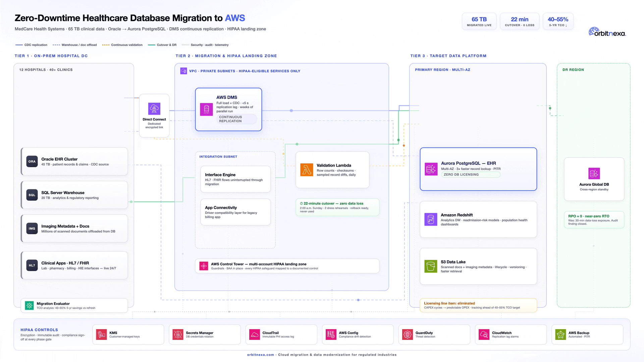The height and width of the screenshot is (362, 644).
Task: Click the Aurora PostgreSQL EHR icon
Action: click(x=431, y=169)
